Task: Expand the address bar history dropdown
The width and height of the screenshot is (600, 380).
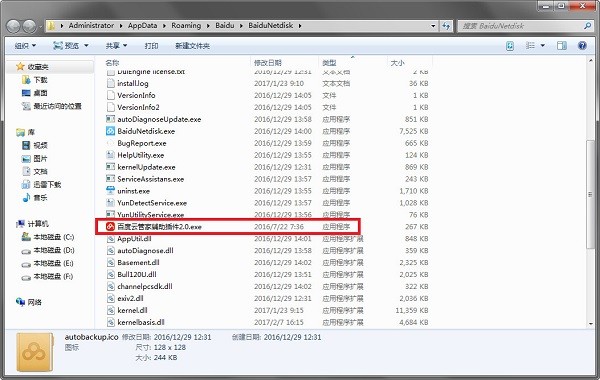Action: (x=433, y=26)
